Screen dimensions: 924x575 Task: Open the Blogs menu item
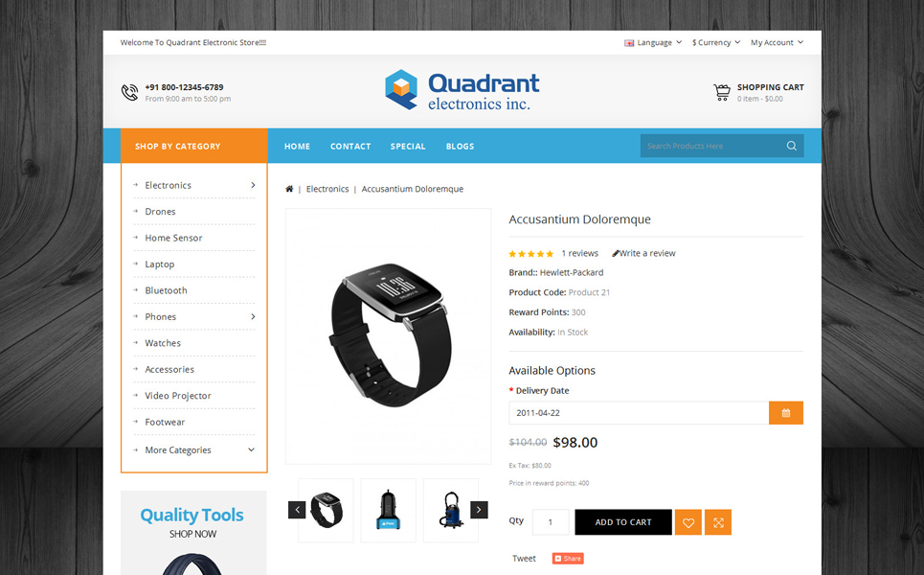[461, 147]
